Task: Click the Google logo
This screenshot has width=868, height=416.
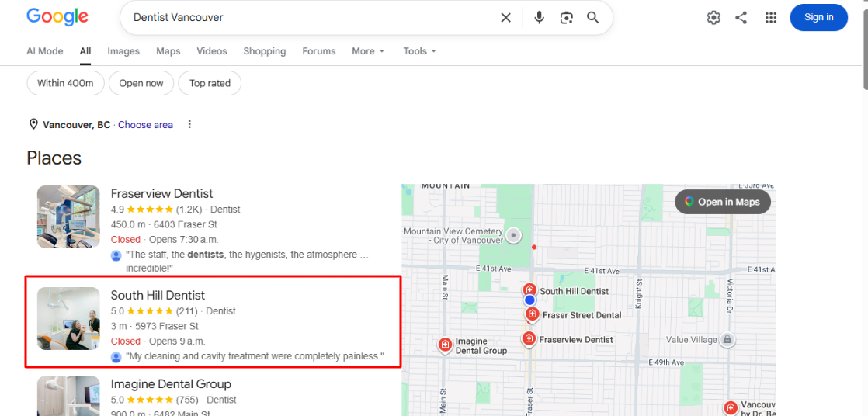Action: tap(57, 17)
